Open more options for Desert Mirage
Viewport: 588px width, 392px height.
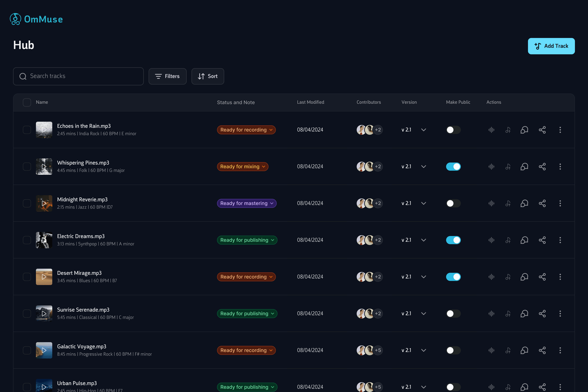(560, 277)
